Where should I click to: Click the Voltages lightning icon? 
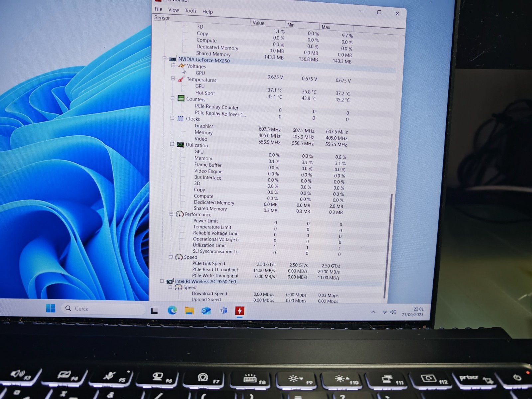pos(182,66)
